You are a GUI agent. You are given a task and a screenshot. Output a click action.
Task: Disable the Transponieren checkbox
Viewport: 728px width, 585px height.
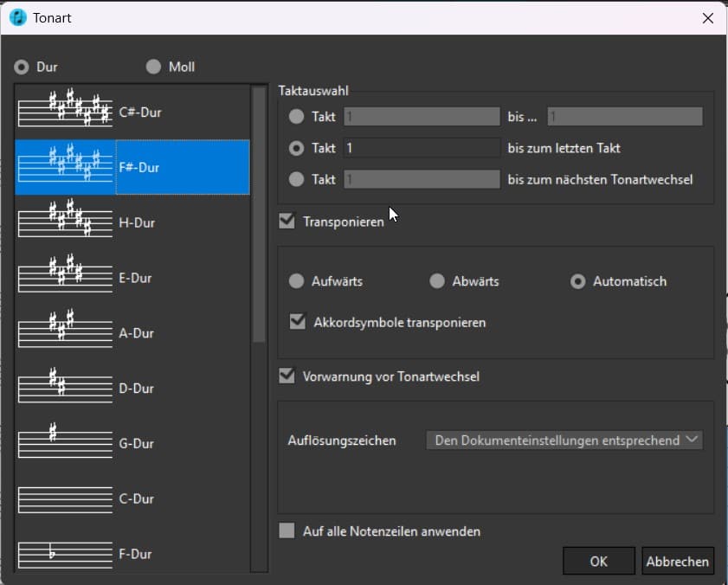(287, 222)
